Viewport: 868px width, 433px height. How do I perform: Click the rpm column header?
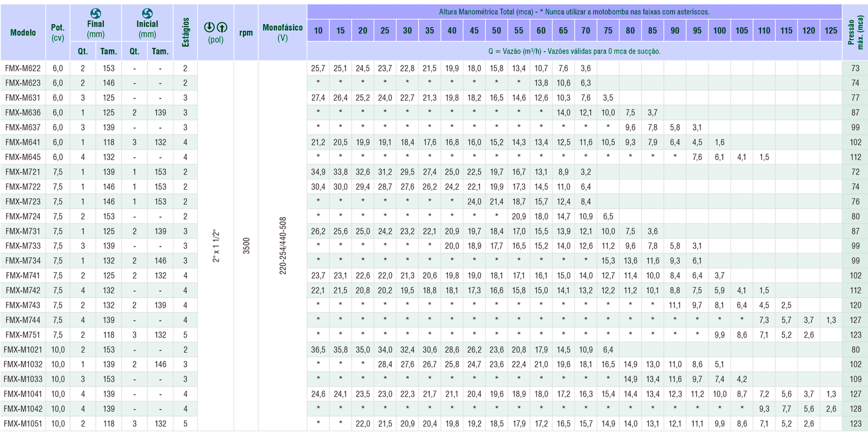246,33
